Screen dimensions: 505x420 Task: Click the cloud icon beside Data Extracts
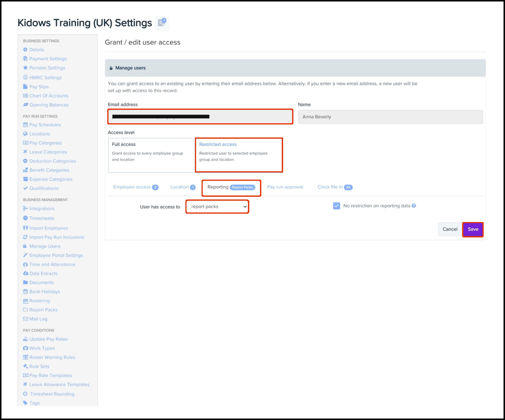click(25, 273)
